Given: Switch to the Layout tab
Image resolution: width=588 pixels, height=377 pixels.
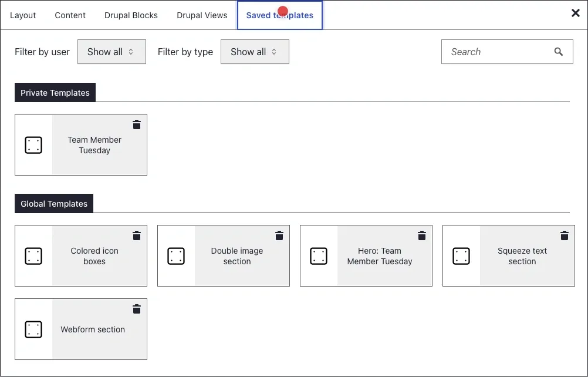Looking at the screenshot, I should pos(23,15).
